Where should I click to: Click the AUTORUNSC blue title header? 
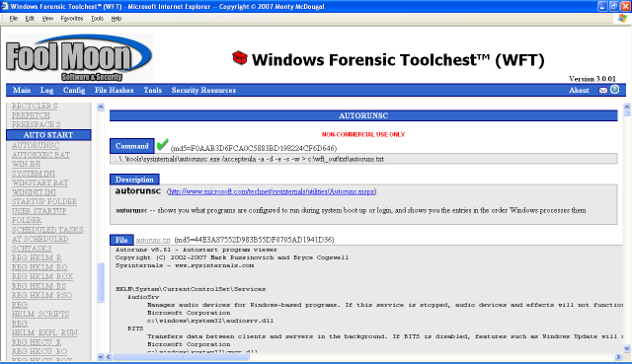363,116
